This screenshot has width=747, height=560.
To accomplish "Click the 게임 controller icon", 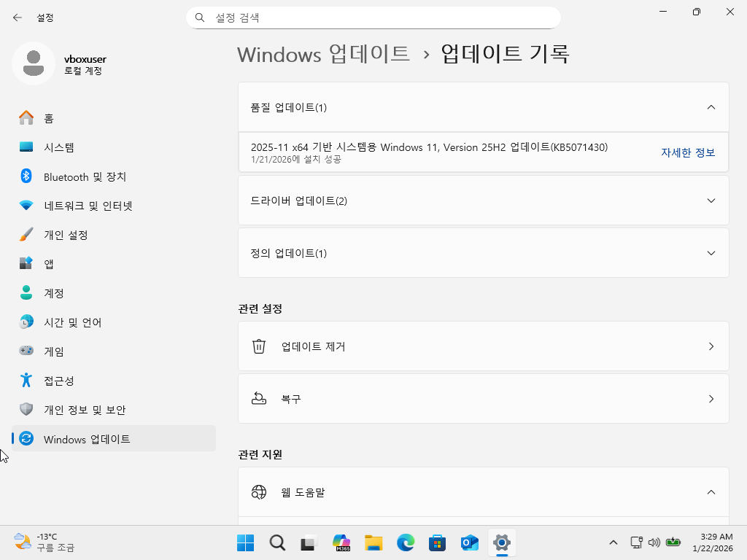I will pyautogui.click(x=26, y=351).
